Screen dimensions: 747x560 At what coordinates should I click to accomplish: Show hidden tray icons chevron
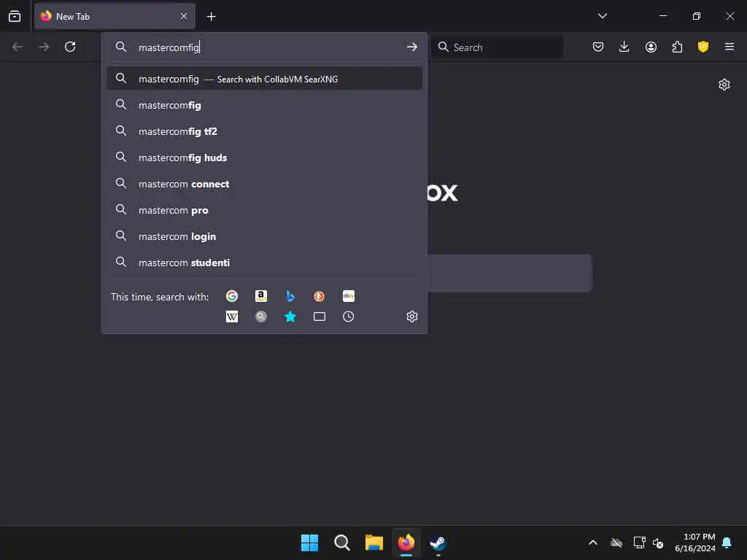click(593, 542)
